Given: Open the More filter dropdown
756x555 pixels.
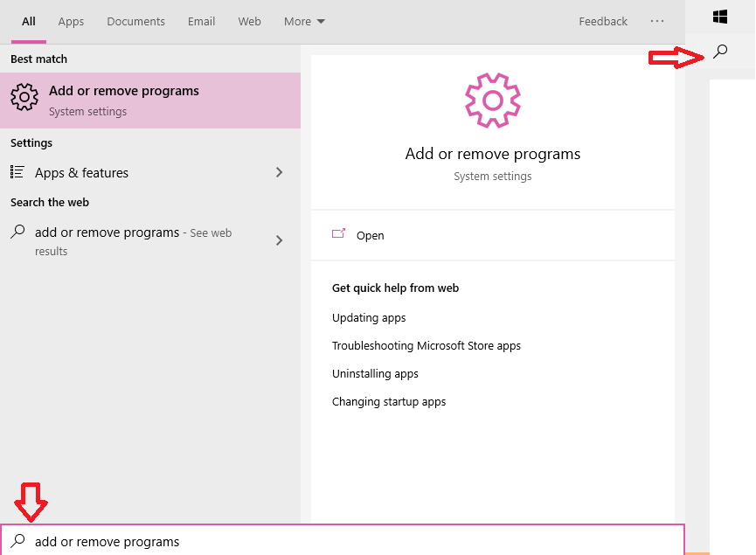Looking at the screenshot, I should click(304, 21).
